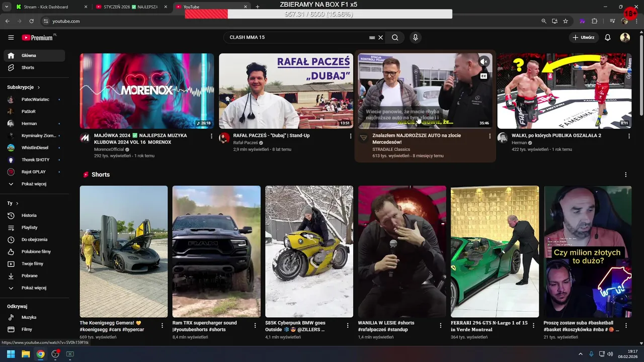The image size is (644, 362).
Task: Open the PaSloR subscription channel
Action: point(34,111)
